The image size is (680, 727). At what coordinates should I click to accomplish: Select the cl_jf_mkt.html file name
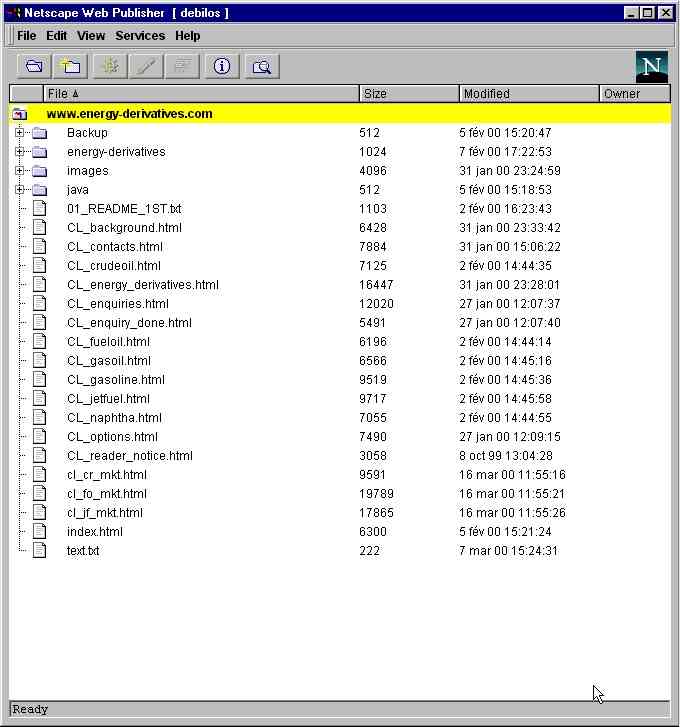click(x=105, y=513)
